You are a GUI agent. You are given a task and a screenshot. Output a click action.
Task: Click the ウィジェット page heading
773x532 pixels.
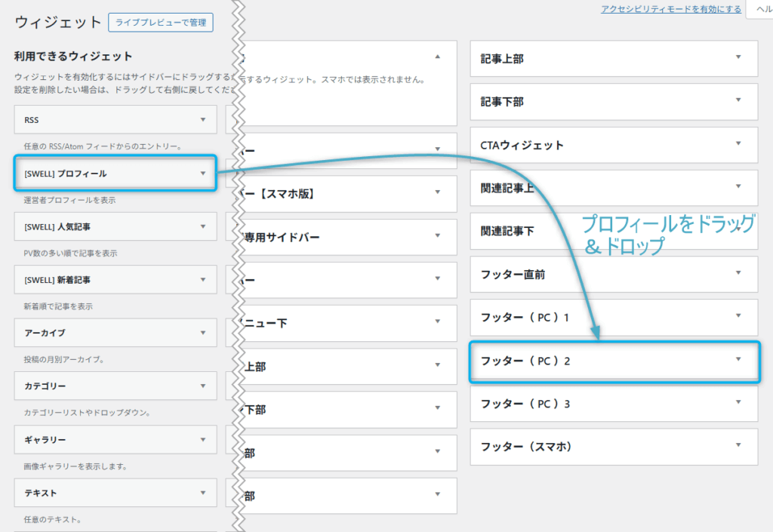[x=58, y=22]
